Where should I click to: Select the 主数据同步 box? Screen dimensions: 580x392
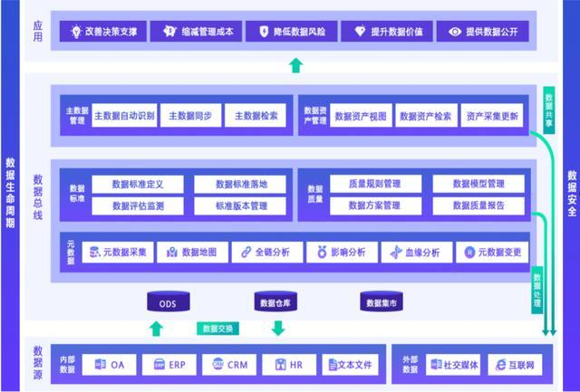coord(191,116)
